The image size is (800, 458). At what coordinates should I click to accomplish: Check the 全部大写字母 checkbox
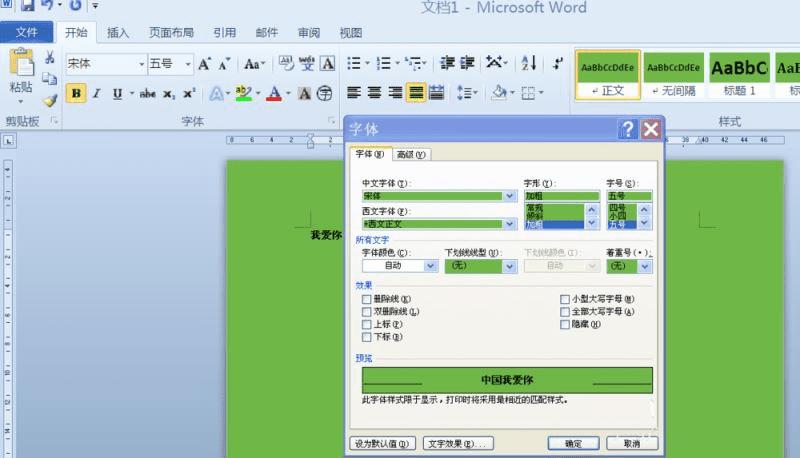pos(565,312)
